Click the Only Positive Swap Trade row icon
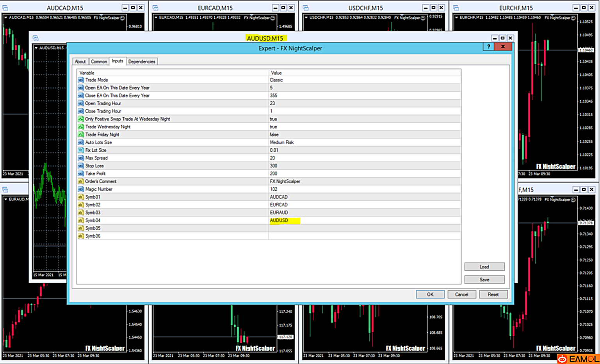The width and height of the screenshot is (600, 364). pos(81,119)
